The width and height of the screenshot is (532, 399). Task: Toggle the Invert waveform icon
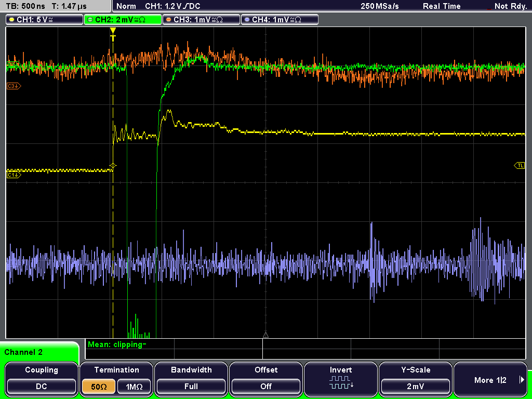tap(341, 382)
